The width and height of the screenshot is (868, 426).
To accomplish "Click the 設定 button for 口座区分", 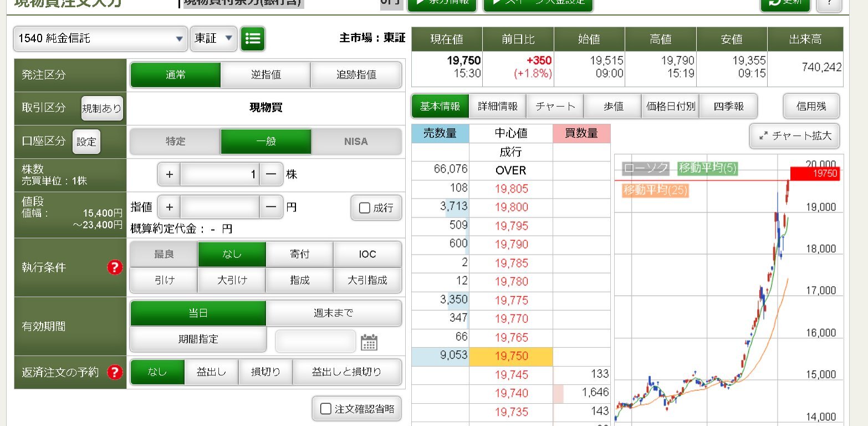I will 86,141.
